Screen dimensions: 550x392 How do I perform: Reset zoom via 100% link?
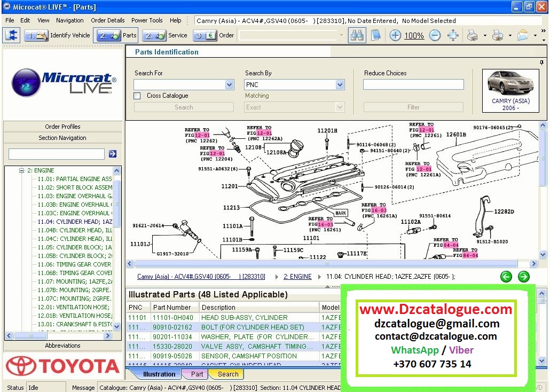(414, 35)
